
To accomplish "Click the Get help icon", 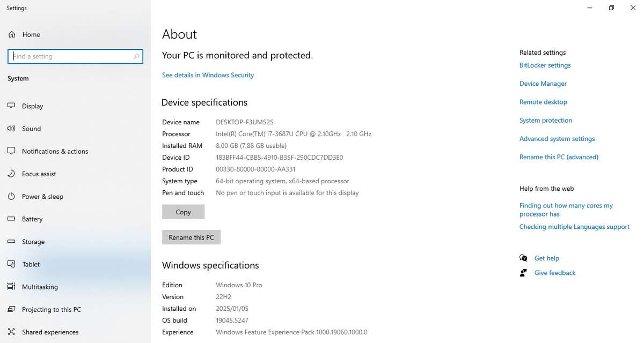I will (x=523, y=258).
